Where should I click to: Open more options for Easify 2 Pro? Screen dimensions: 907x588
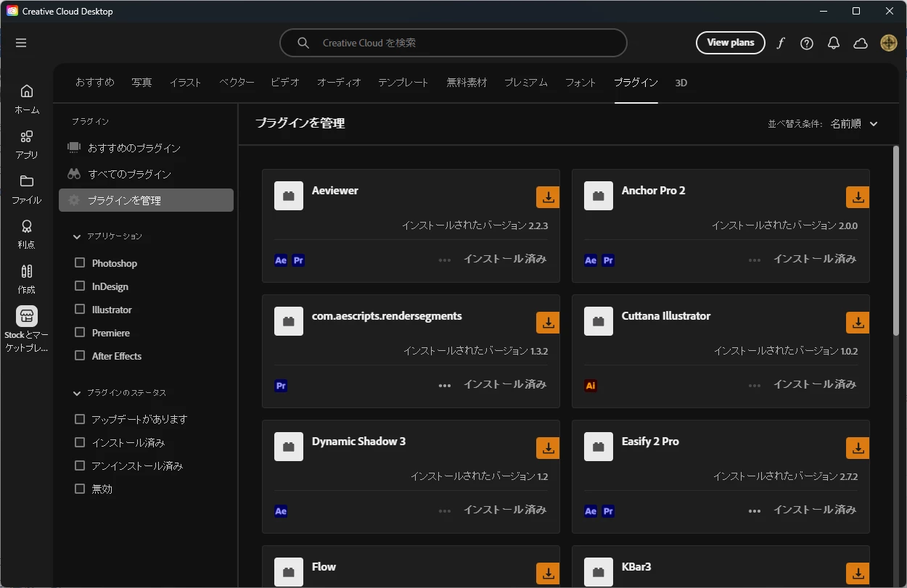(x=755, y=510)
